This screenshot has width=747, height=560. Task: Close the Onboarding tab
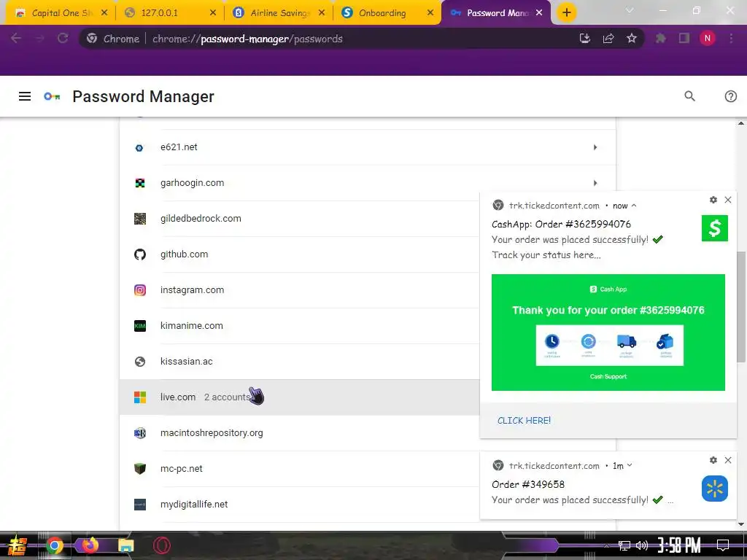point(430,13)
